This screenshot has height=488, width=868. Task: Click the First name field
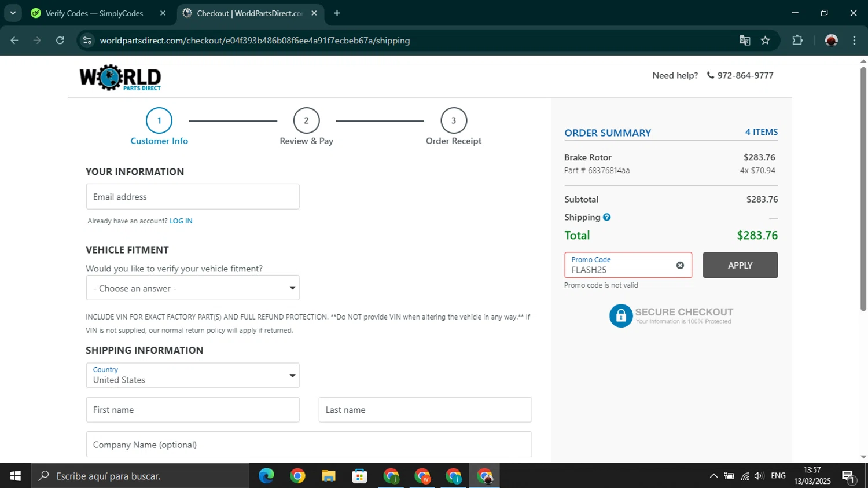coord(193,410)
